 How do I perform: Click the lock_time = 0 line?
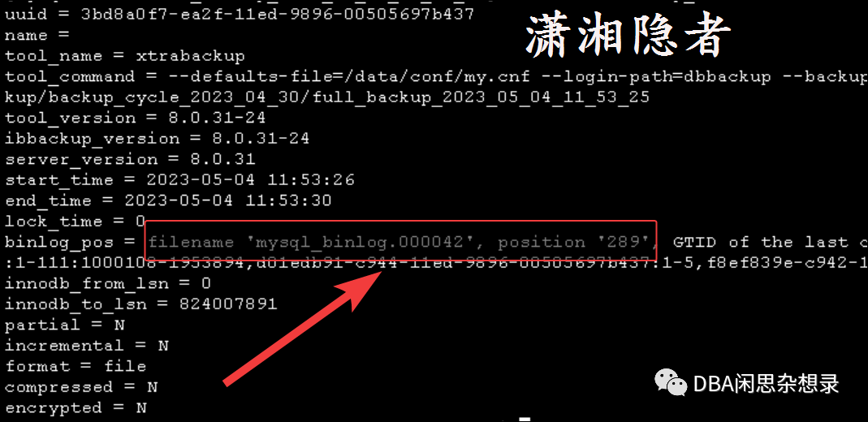pos(75,222)
